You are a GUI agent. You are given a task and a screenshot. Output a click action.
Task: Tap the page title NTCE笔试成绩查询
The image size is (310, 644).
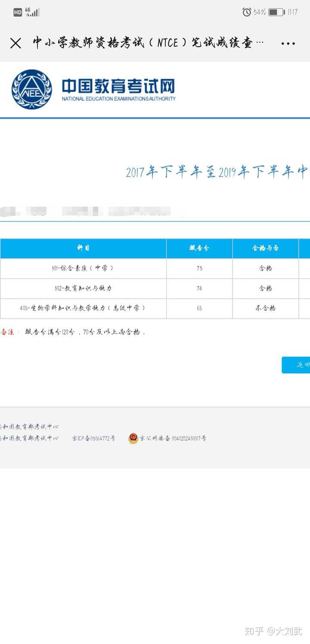(x=149, y=43)
